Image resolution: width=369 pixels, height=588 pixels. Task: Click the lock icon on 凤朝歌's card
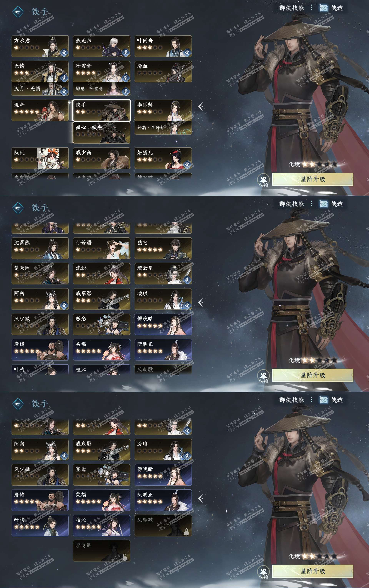[x=186, y=532]
